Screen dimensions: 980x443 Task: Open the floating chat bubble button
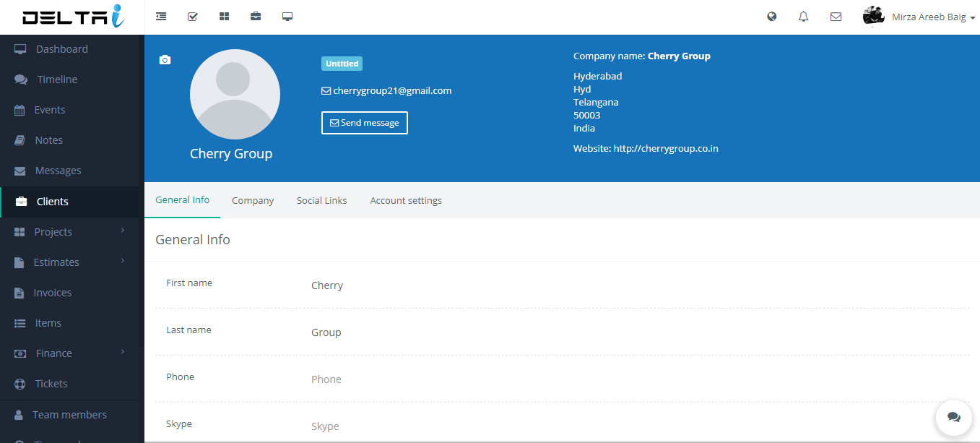953,417
